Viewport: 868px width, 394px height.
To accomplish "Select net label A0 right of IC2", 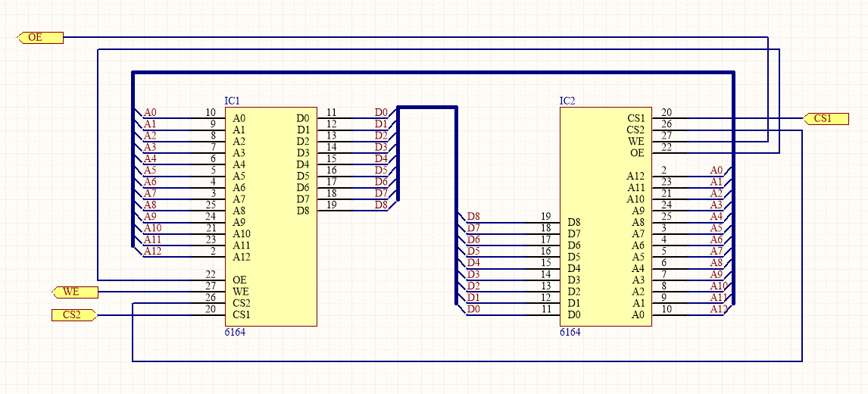I will pyautogui.click(x=717, y=170).
